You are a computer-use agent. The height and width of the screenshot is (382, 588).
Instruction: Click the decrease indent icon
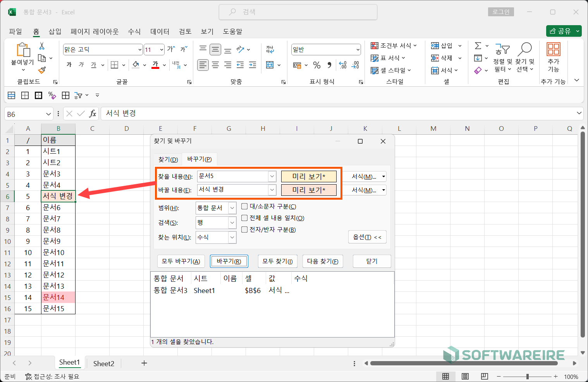coord(240,65)
